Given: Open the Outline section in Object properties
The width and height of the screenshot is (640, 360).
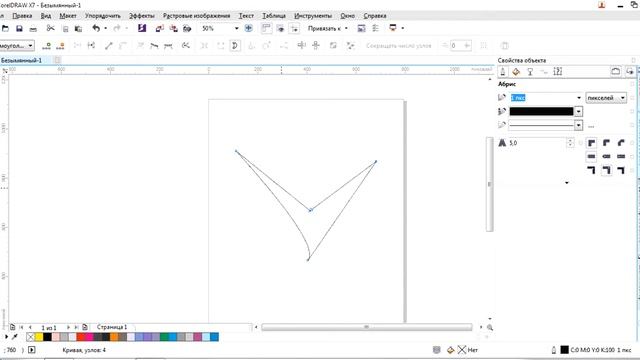Looking at the screenshot, I should click(x=503, y=72).
